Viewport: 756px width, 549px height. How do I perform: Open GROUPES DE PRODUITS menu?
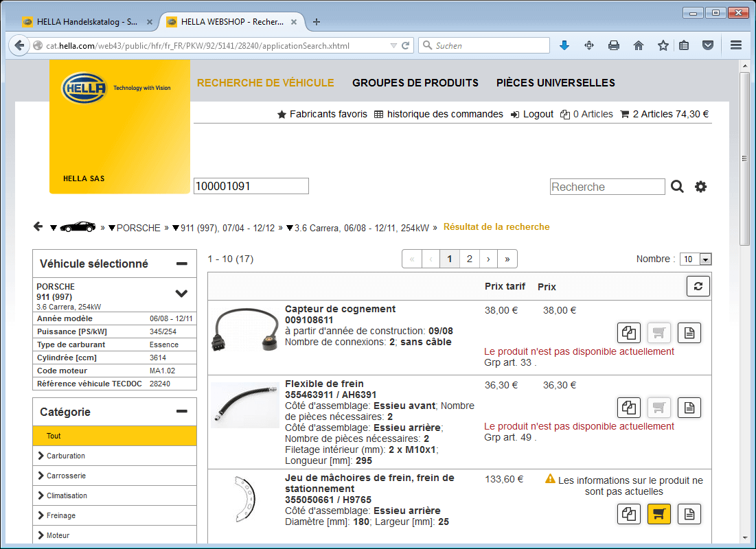click(x=415, y=83)
